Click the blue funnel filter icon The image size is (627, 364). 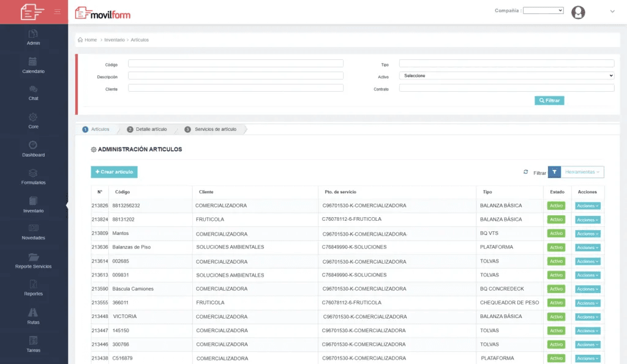[x=554, y=172]
